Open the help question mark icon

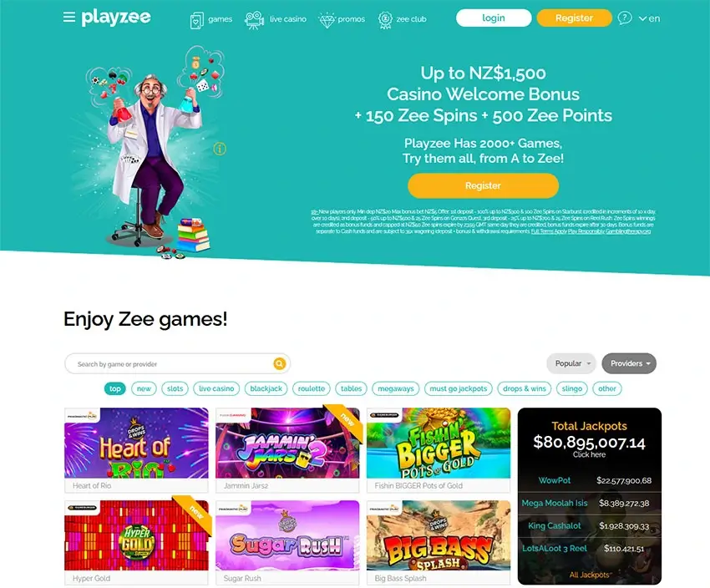625,18
